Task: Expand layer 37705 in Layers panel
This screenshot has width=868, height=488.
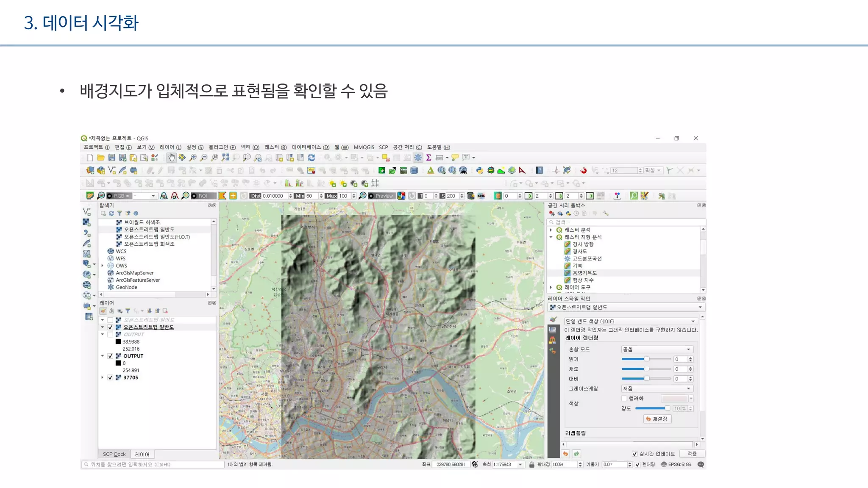Action: (103, 378)
